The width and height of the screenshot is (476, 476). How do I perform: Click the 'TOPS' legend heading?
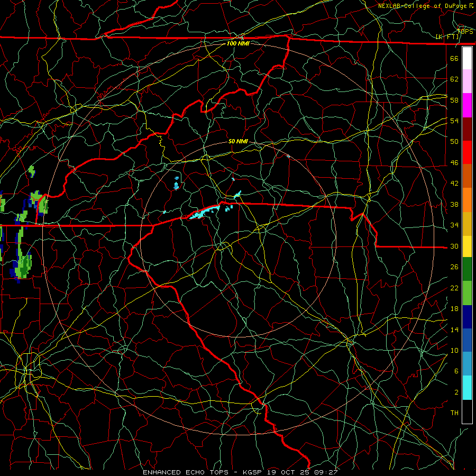pos(465,32)
